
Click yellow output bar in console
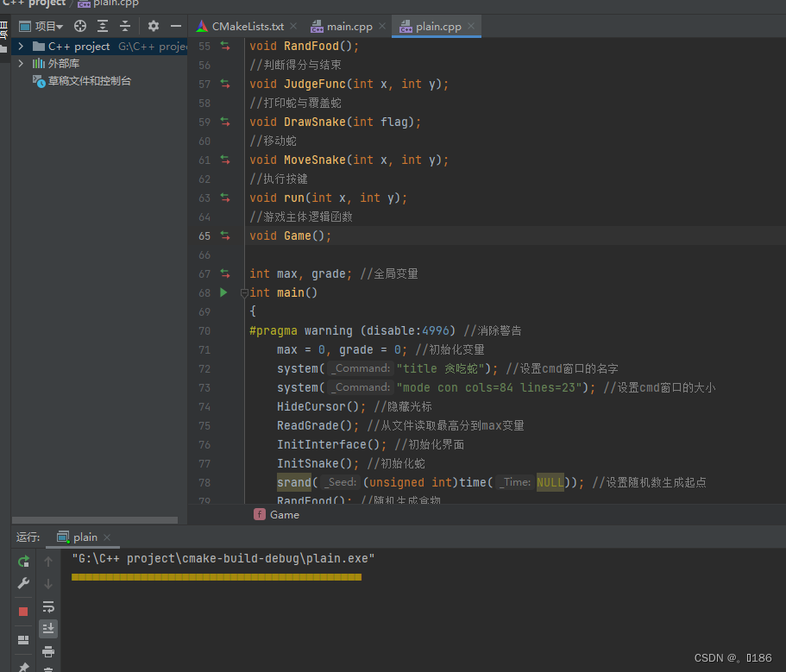(x=216, y=577)
